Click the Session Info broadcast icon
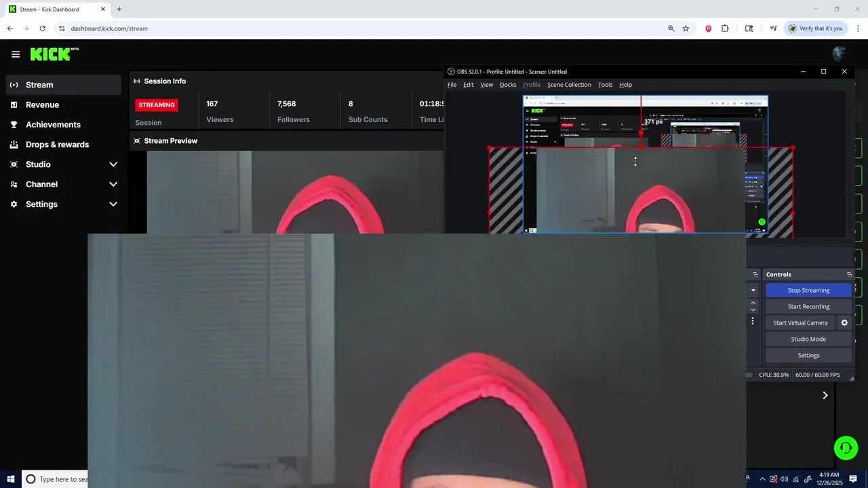The image size is (868, 488). point(137,81)
